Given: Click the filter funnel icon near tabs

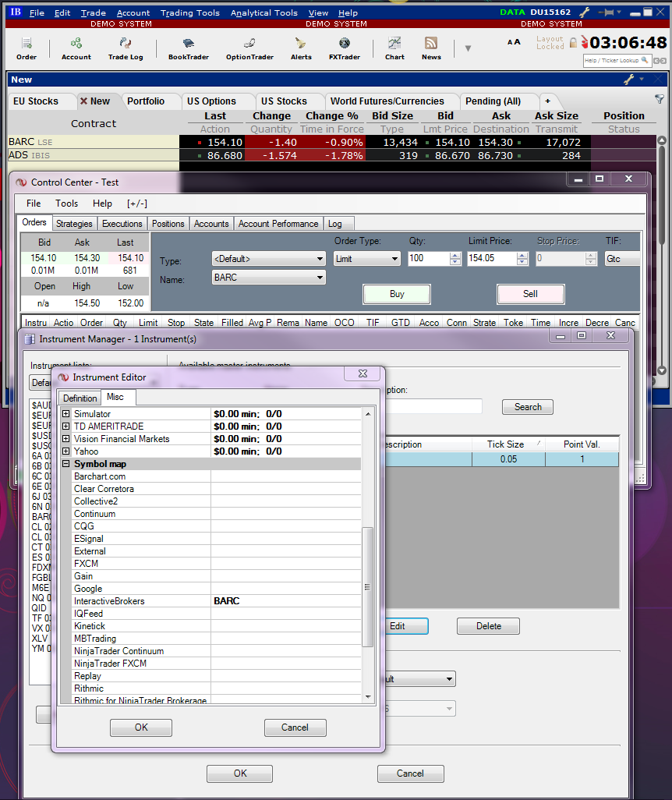Looking at the screenshot, I should point(660,99).
